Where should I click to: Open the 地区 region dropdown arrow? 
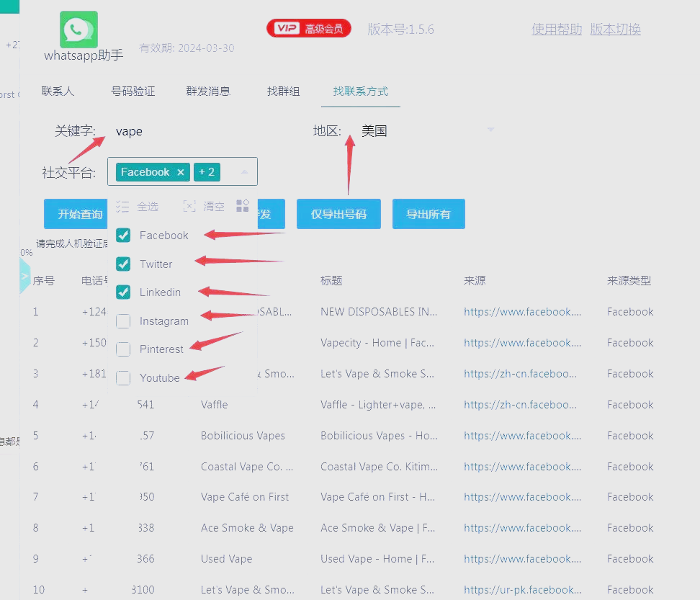[x=490, y=130]
